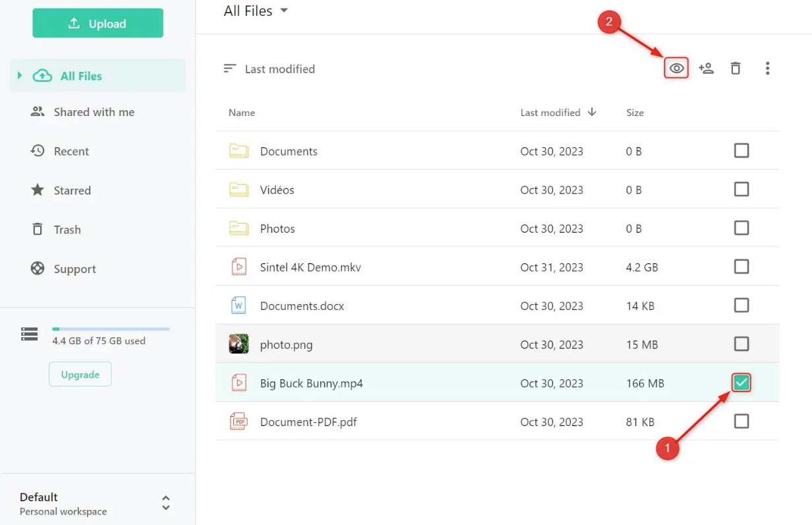Click the 4.2 GB size value

click(x=642, y=267)
